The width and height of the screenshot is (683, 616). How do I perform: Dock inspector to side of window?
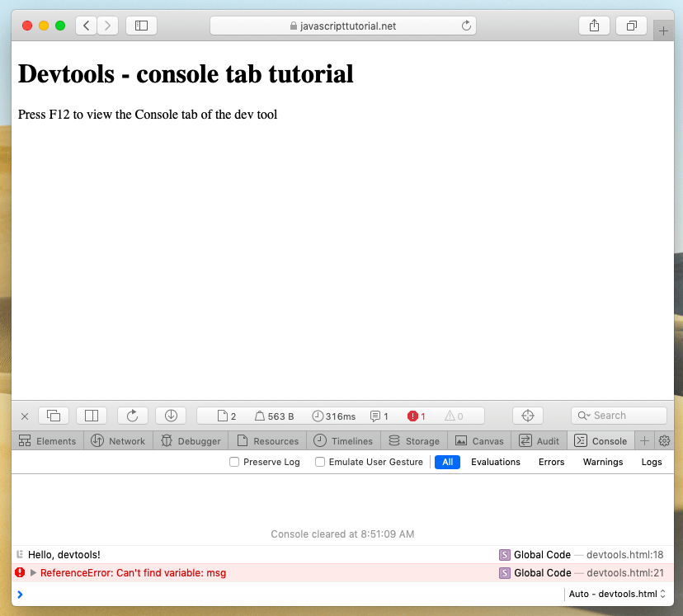(x=92, y=416)
